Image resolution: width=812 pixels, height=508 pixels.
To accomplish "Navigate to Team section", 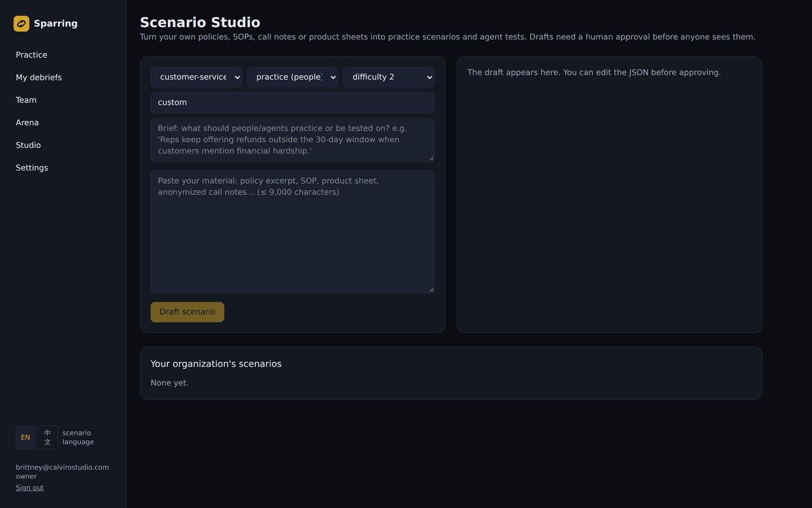I will (x=26, y=100).
